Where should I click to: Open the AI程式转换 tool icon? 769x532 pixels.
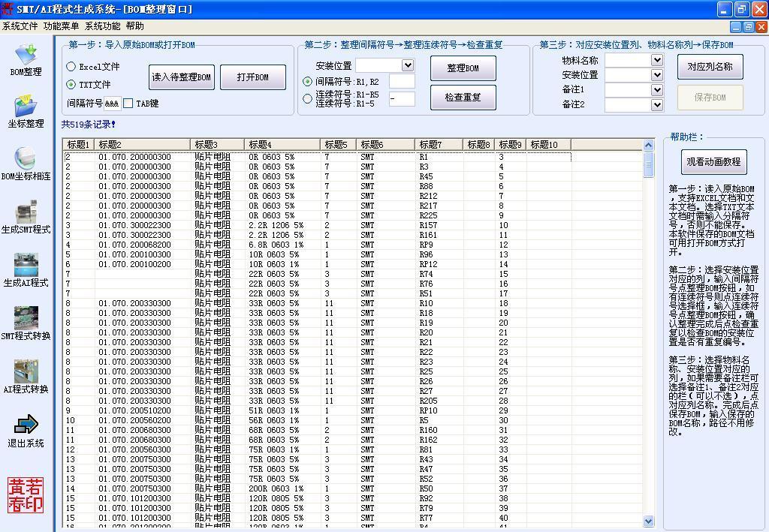26,372
